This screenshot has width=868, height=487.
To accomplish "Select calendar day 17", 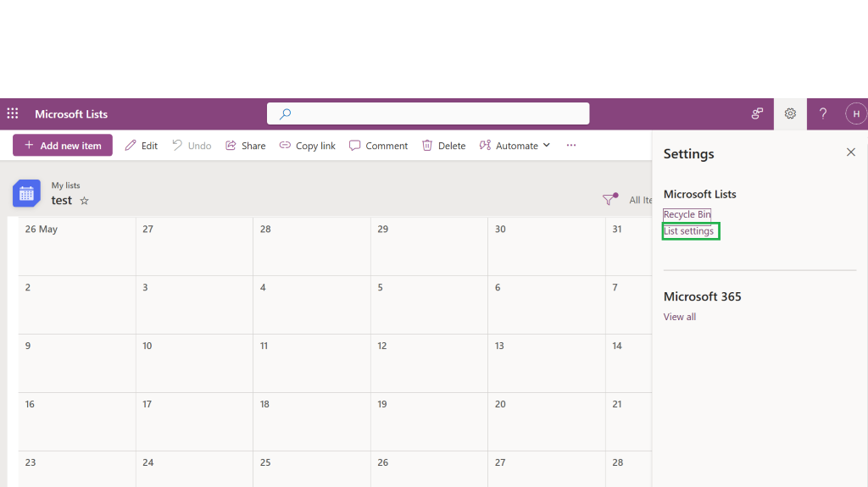I will 194,422.
